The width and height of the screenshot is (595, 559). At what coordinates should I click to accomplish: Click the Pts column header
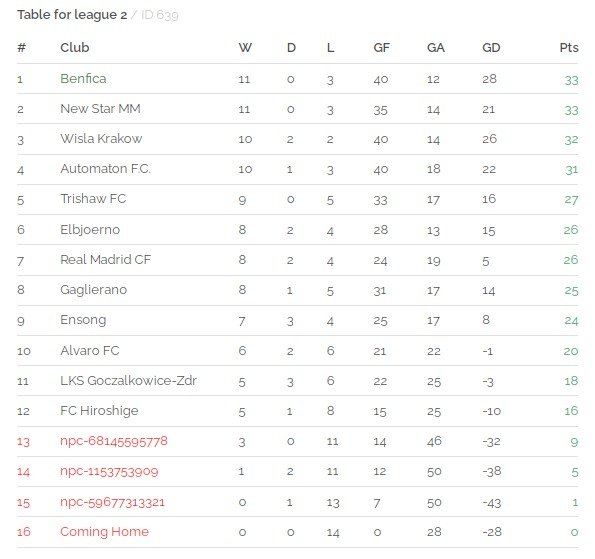569,48
